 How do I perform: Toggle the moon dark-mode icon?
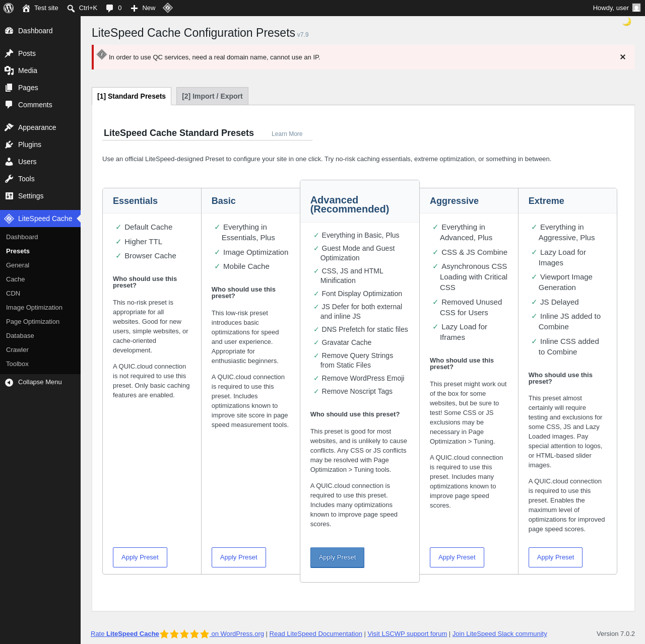pyautogui.click(x=627, y=22)
